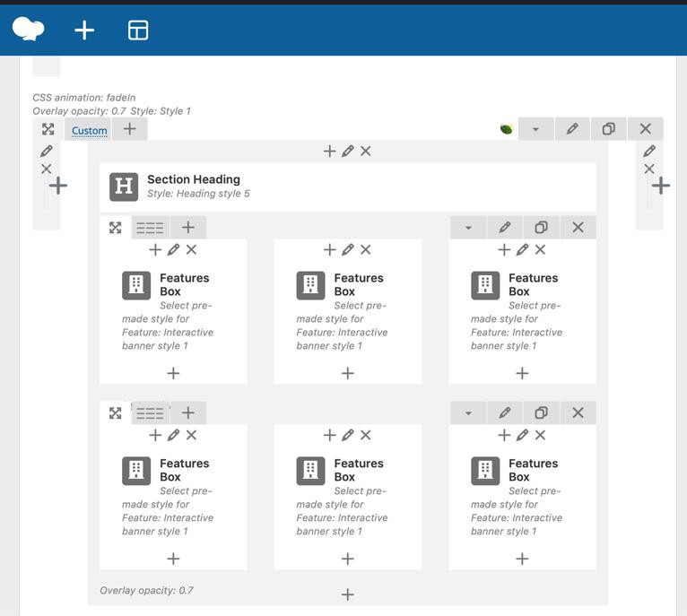Click 'Overlay opacity: 0.7 Style: Style 1' text
The width and height of the screenshot is (687, 616).
[112, 111]
